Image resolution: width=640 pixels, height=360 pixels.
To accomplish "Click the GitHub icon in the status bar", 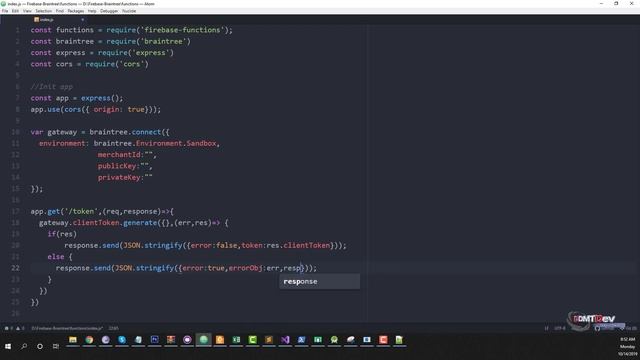I will tap(598, 328).
